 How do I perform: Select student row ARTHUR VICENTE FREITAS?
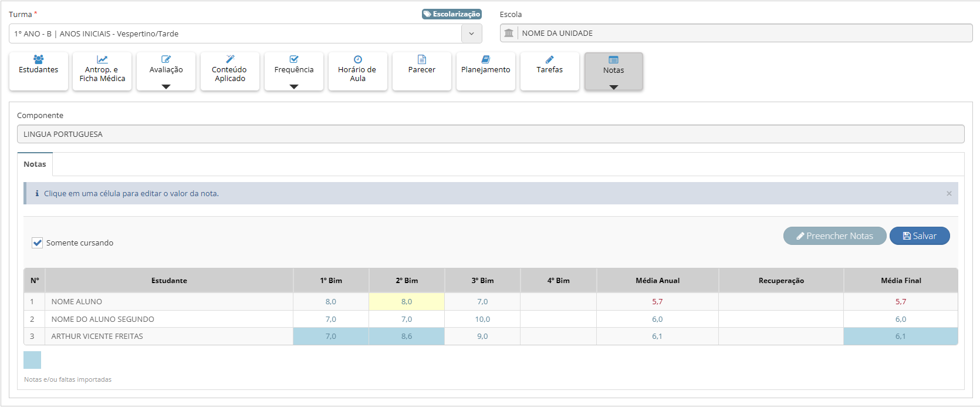tap(491, 337)
